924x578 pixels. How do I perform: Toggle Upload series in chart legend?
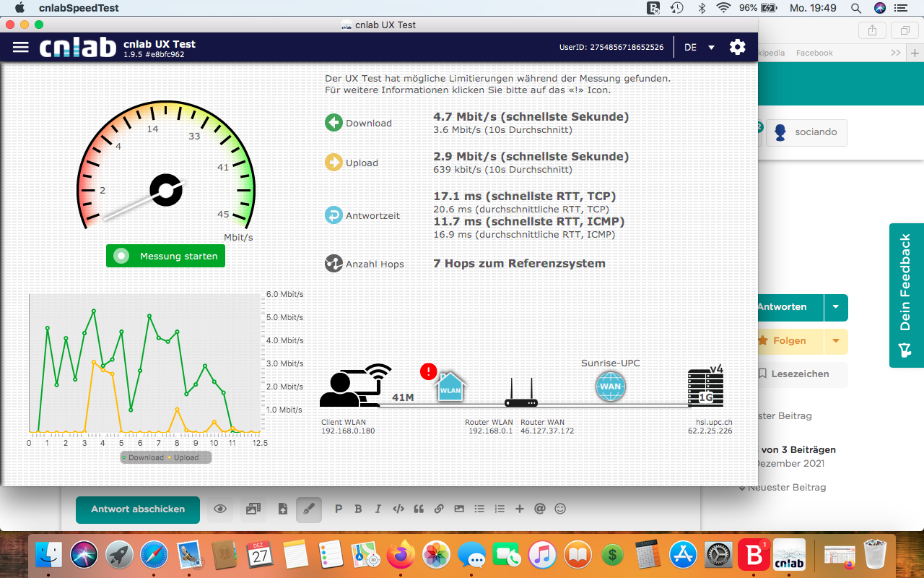pyautogui.click(x=183, y=457)
